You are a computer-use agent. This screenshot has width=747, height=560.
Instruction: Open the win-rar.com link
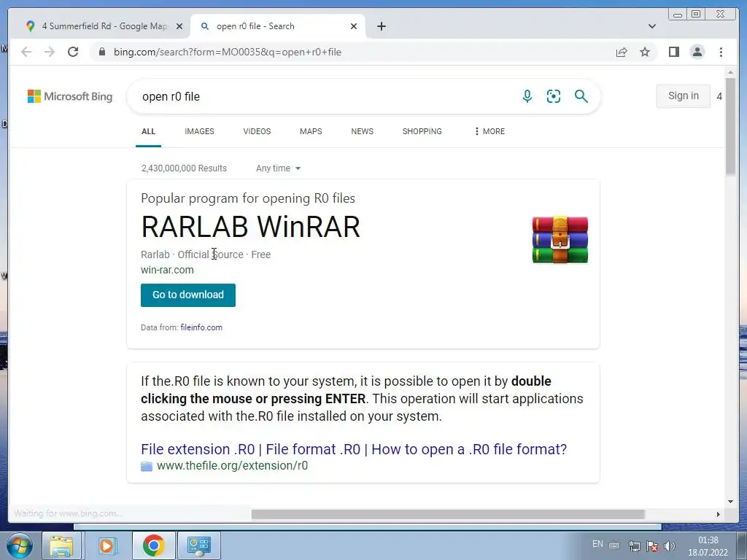[167, 270]
